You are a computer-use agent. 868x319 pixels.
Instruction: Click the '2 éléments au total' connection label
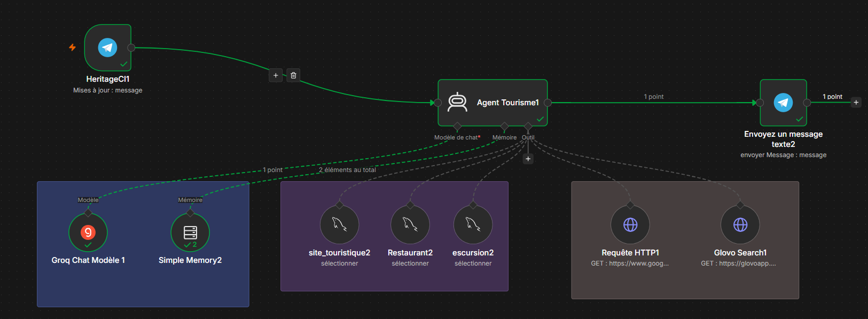click(x=347, y=170)
